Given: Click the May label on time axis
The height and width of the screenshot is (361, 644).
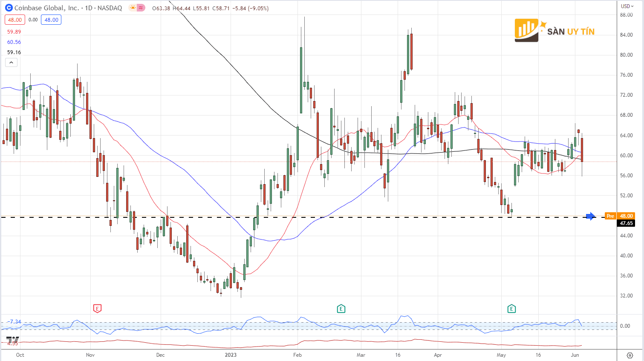Looking at the screenshot, I should pyautogui.click(x=501, y=355).
